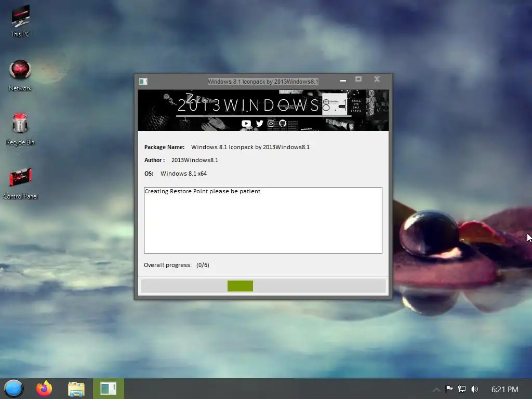The image size is (532, 399).
Task: Click the (0/6) progress counter
Action: 203,265
